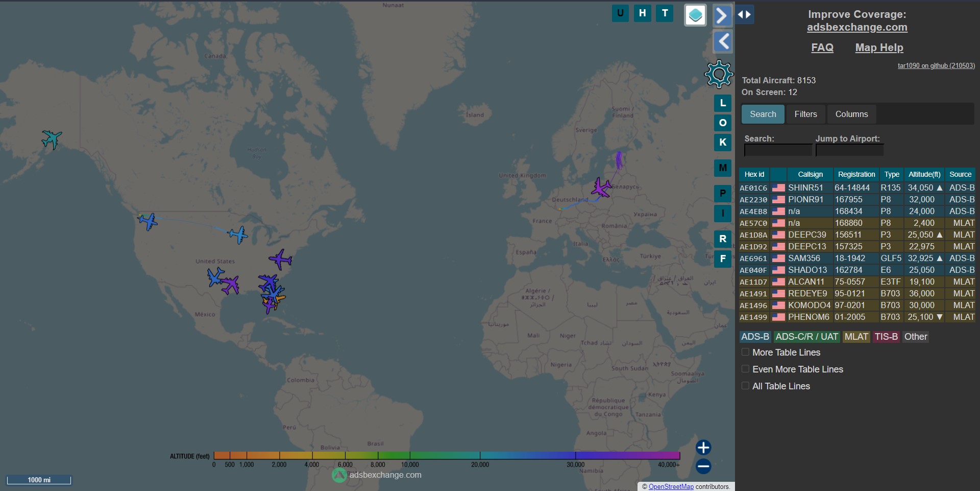
Task: Open the adsbexchange.com coverage link
Action: pos(857,27)
